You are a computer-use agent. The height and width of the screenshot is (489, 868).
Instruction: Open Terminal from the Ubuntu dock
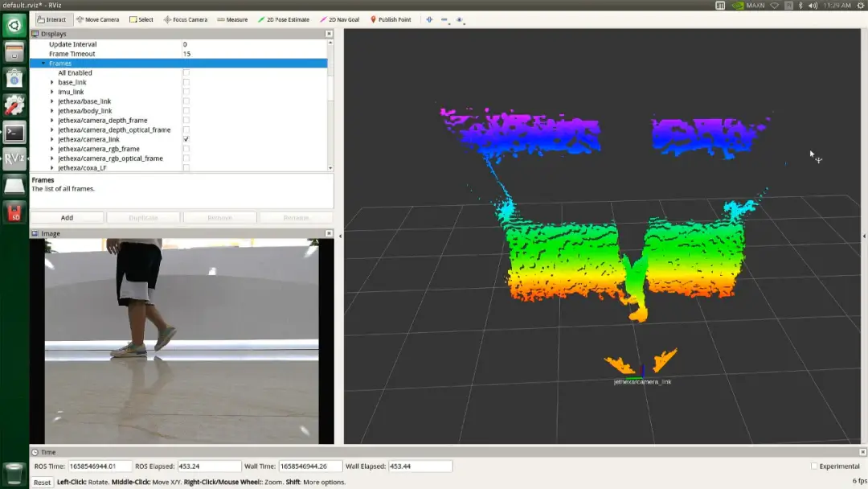(14, 132)
